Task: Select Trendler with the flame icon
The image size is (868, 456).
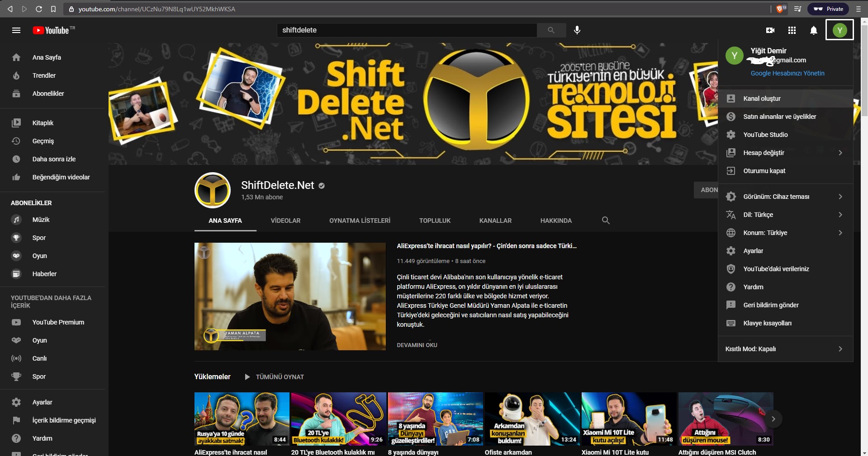Action: (44, 75)
